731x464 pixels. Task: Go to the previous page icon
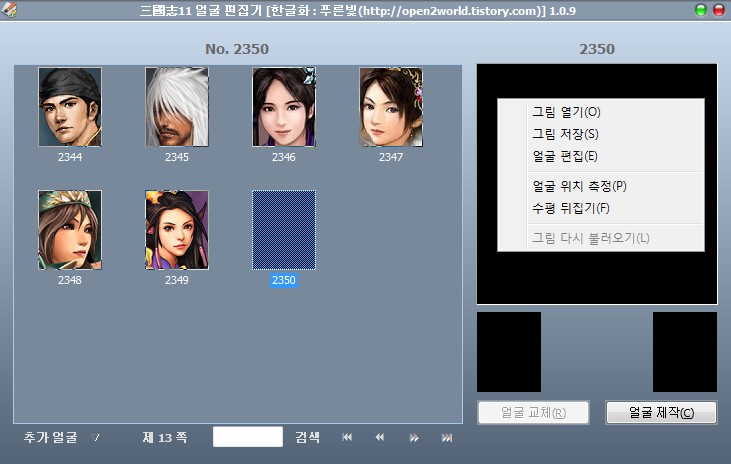(x=380, y=437)
